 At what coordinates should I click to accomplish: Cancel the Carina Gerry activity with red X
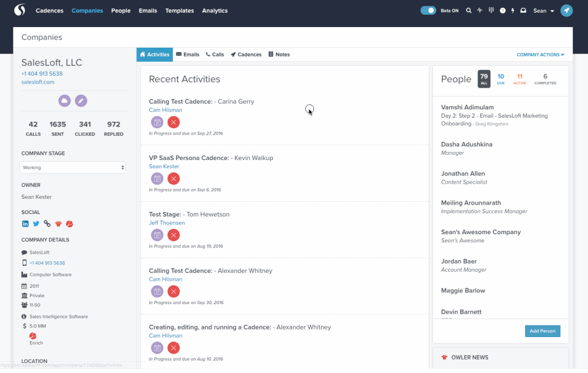tap(173, 122)
